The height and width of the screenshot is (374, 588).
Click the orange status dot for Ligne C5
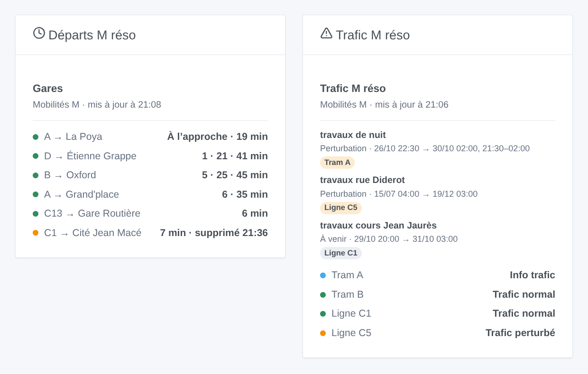tap(323, 333)
